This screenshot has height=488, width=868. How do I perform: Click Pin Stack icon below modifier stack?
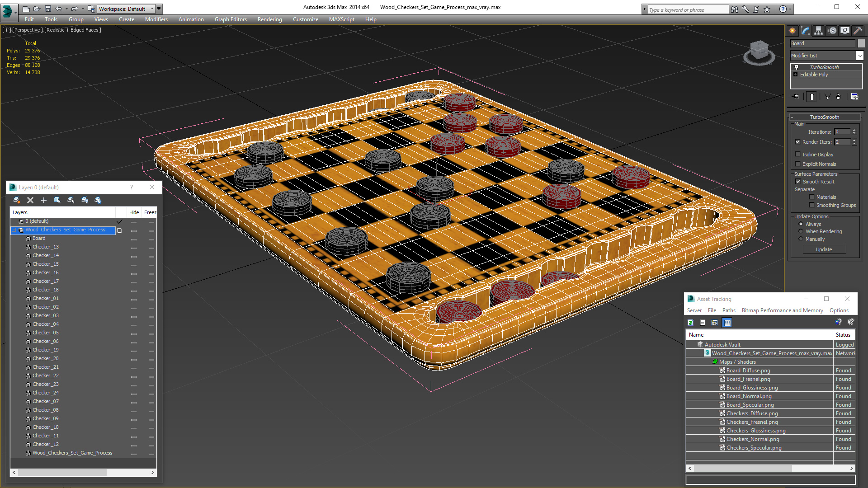(796, 96)
